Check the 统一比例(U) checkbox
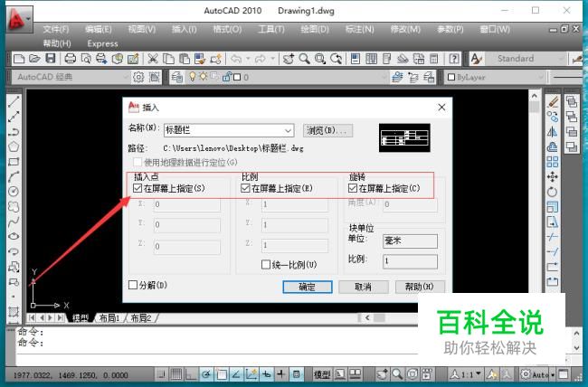The image size is (588, 387). click(x=265, y=265)
